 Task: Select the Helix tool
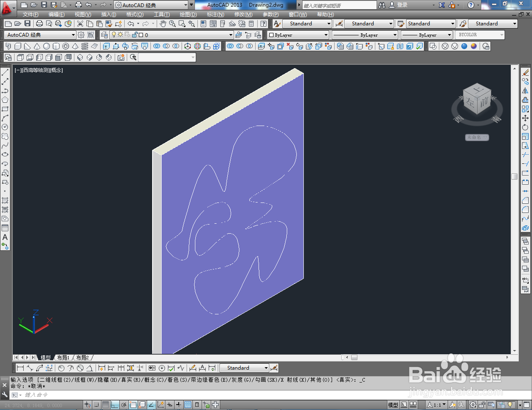click(85, 46)
